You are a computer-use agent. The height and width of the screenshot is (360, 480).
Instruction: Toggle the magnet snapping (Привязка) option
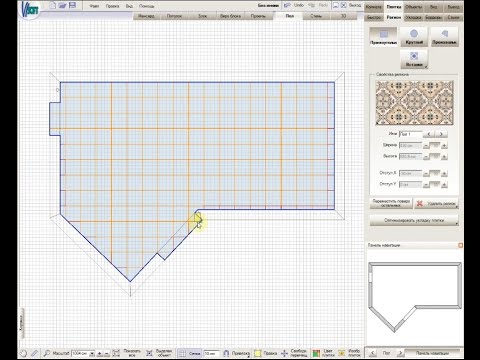(226, 353)
